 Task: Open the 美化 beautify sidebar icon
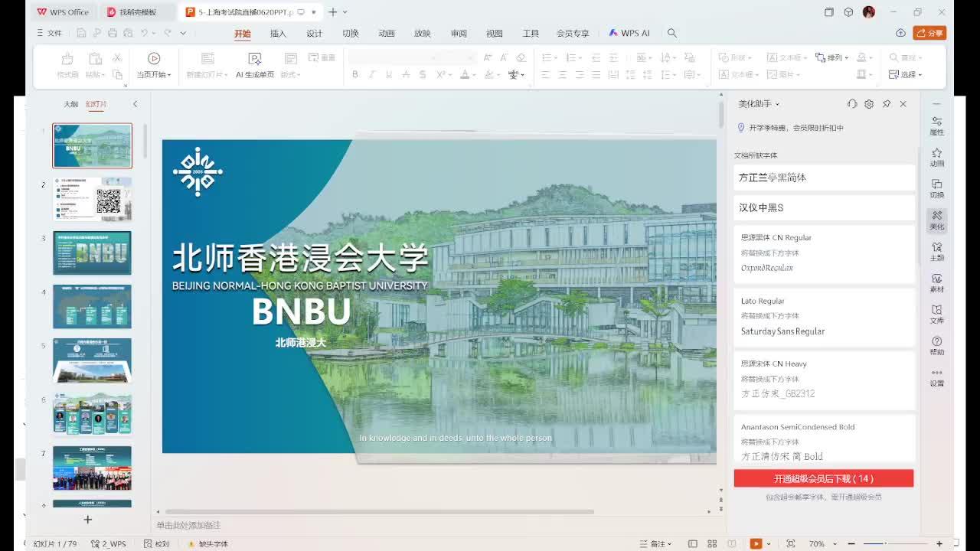[937, 220]
